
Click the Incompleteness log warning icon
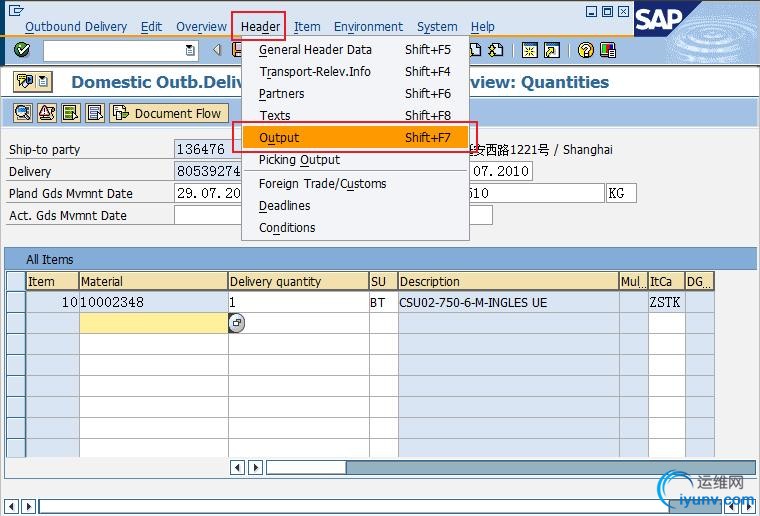47,113
